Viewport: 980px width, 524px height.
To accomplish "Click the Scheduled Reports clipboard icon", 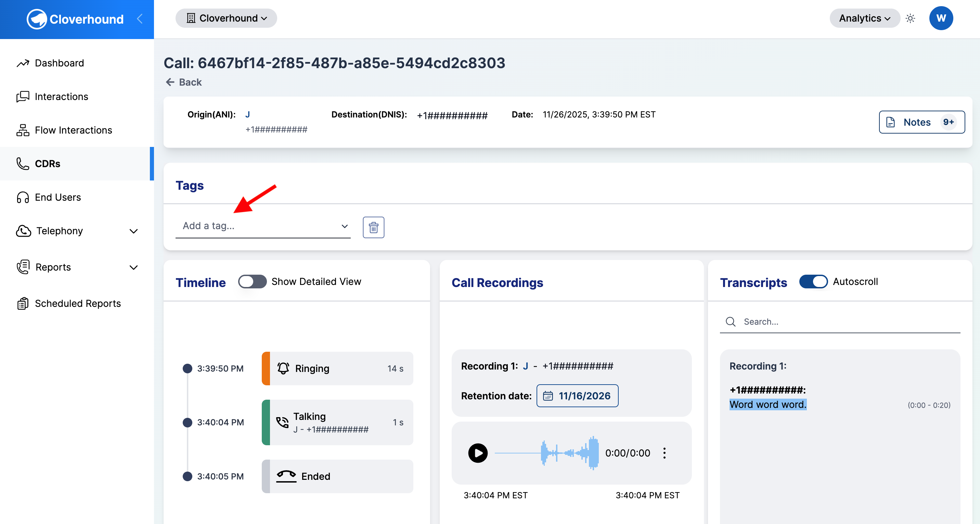I will 23,303.
